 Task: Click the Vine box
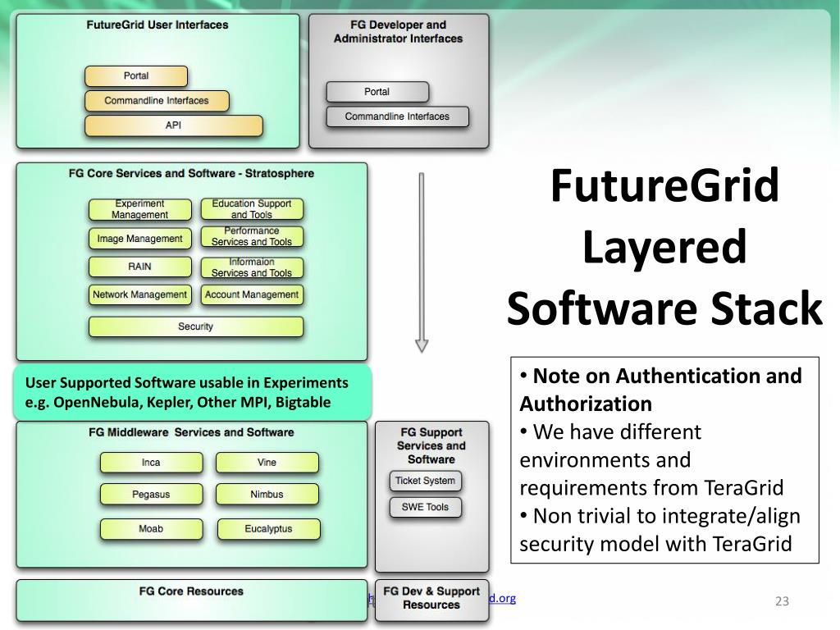[x=267, y=463]
